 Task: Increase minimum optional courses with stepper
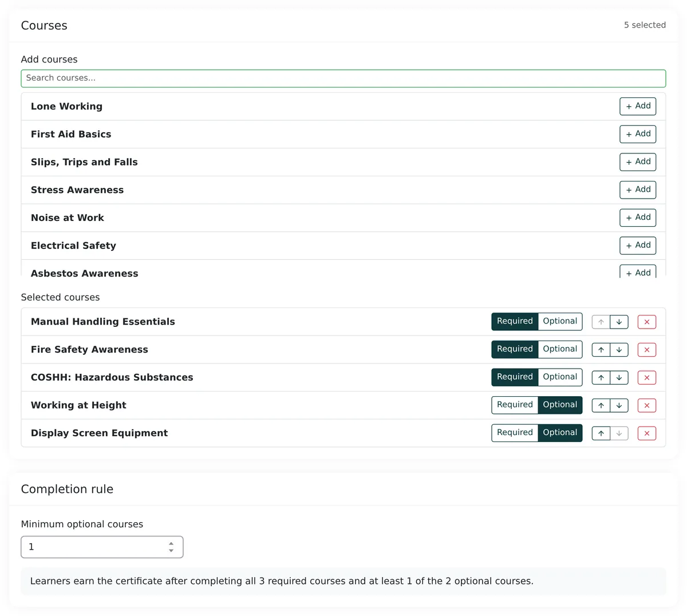[x=171, y=543]
